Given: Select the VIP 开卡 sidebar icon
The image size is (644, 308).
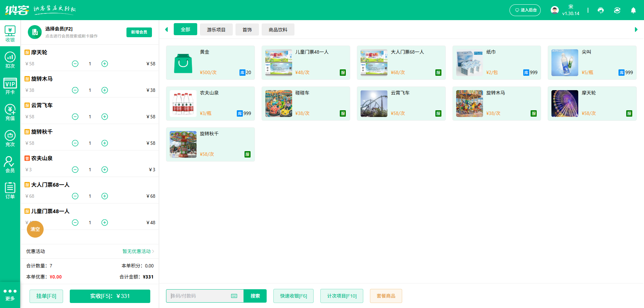Looking at the screenshot, I should pos(10,86).
